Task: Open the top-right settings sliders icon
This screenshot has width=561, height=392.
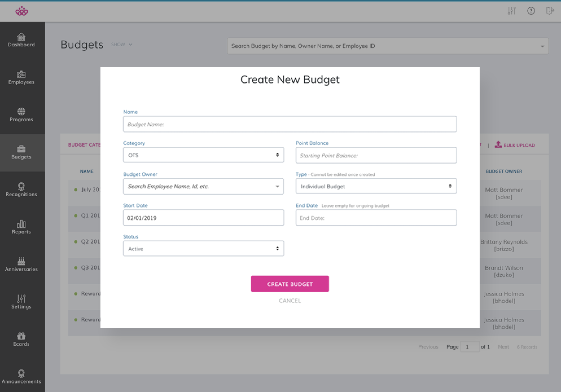Action: point(512,11)
